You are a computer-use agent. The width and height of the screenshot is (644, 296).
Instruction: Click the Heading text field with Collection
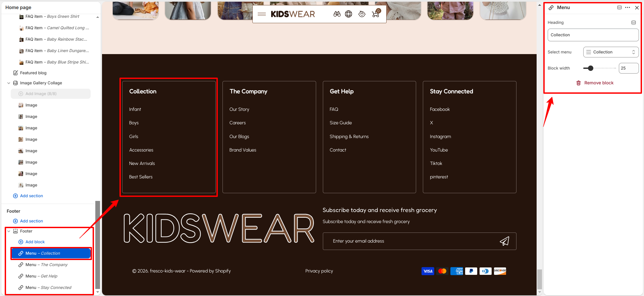[593, 35]
